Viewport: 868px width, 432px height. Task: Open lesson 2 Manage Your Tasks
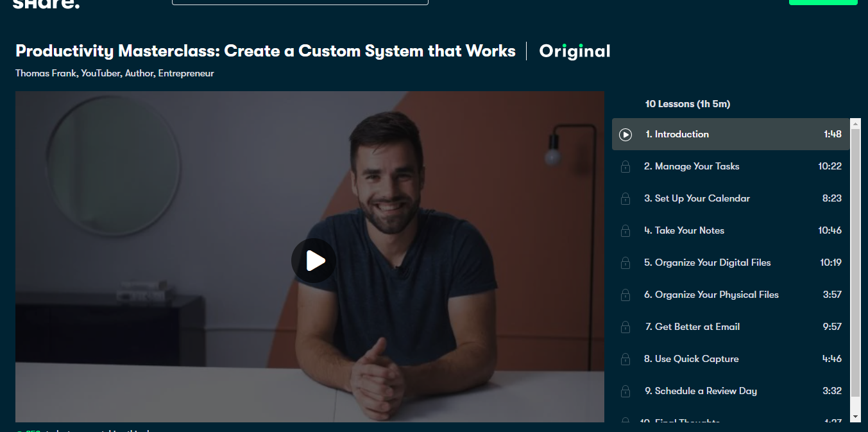pyautogui.click(x=731, y=166)
